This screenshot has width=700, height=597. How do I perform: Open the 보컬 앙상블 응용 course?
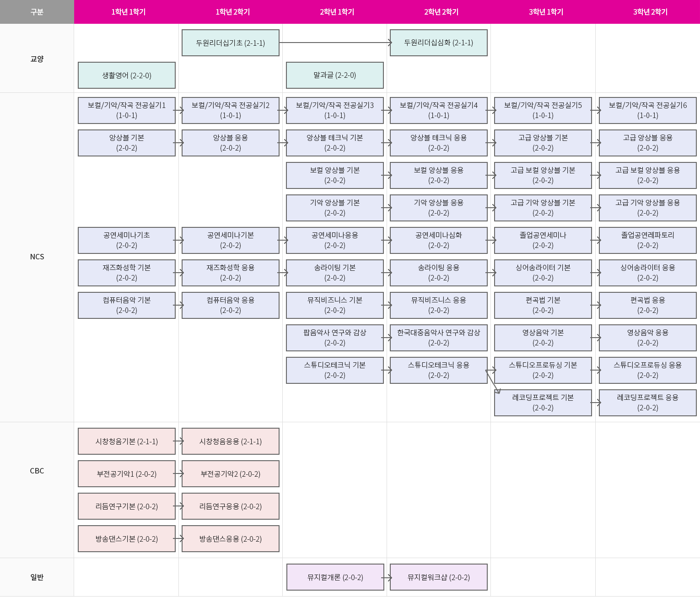click(439, 175)
